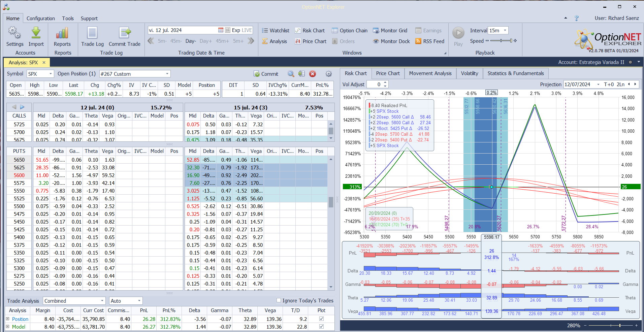
Task: Go to previous expiration with left arrow
Action: [x=14, y=107]
